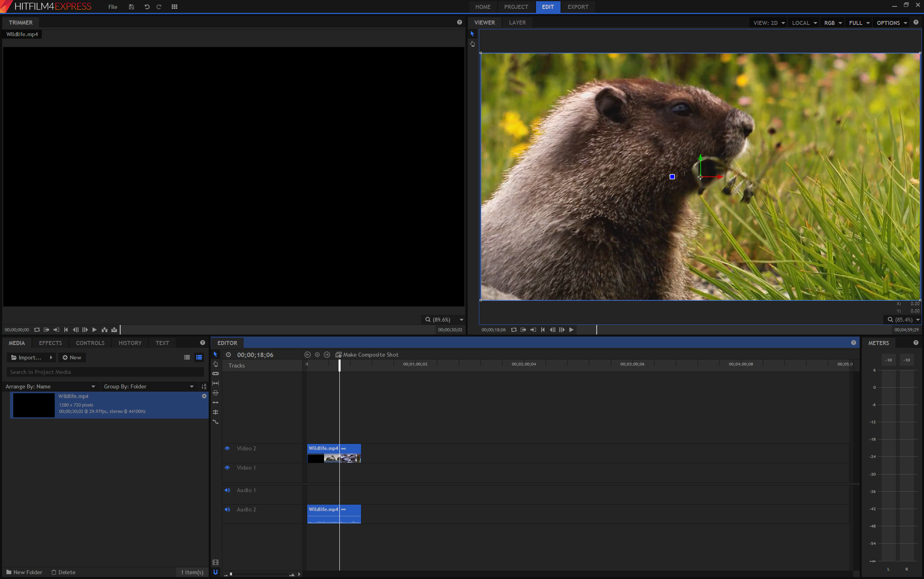Mute the Audio 2 track
Image resolution: width=924 pixels, height=579 pixels.
227,509
